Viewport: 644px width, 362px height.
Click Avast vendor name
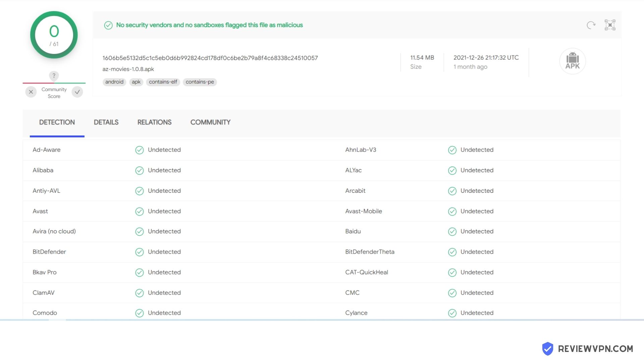(x=40, y=211)
